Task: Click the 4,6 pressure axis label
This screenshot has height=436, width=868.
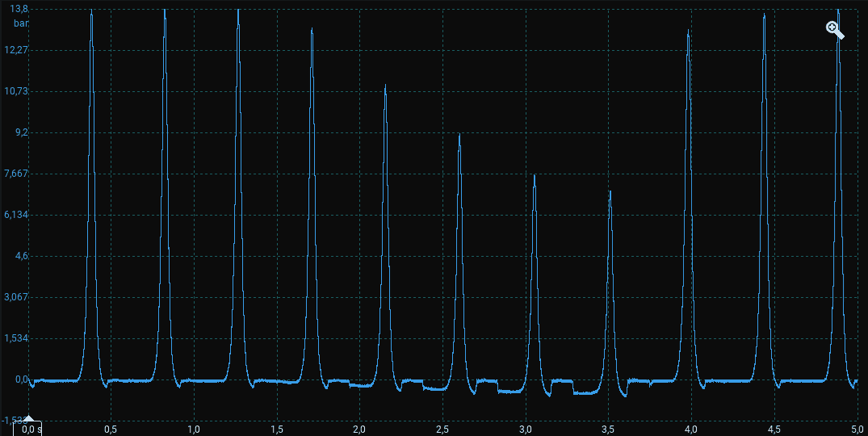Action: tap(21, 256)
